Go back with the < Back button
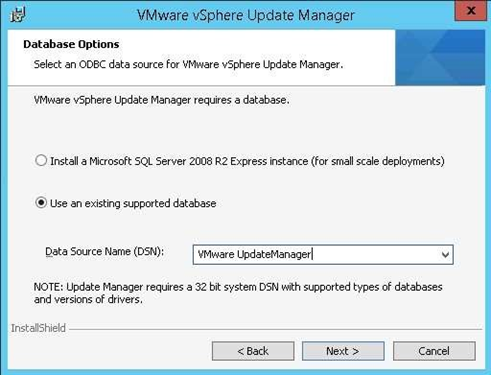 click(x=253, y=351)
